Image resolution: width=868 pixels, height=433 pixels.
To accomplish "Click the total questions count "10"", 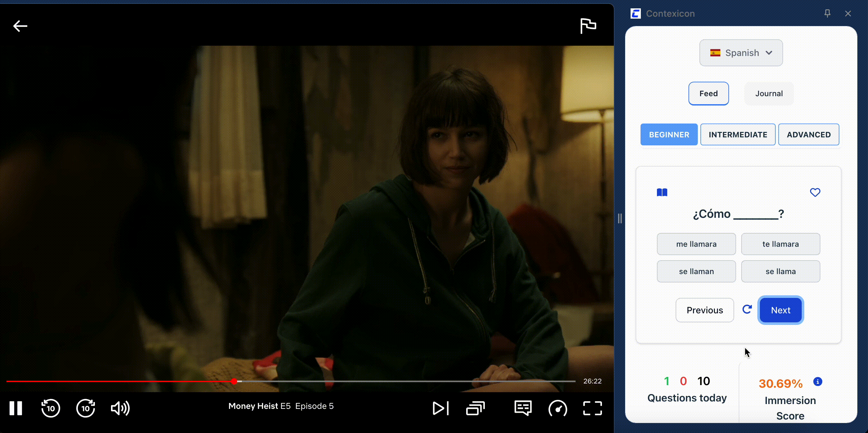I will pyautogui.click(x=704, y=381).
